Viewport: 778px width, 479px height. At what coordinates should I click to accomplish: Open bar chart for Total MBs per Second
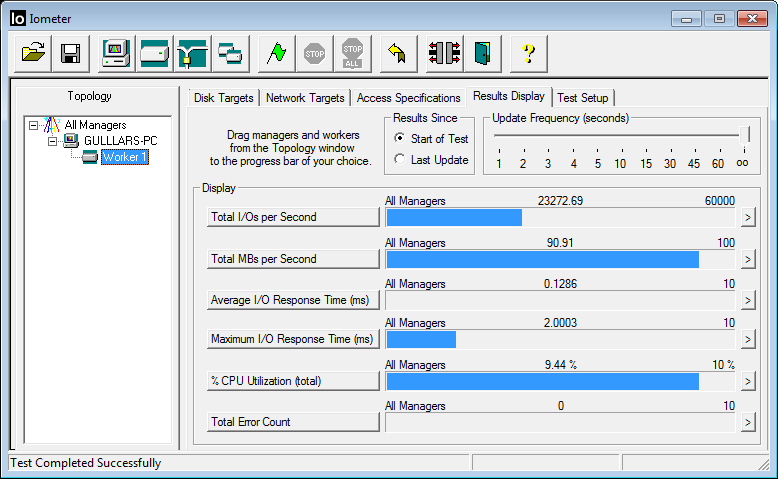[748, 259]
